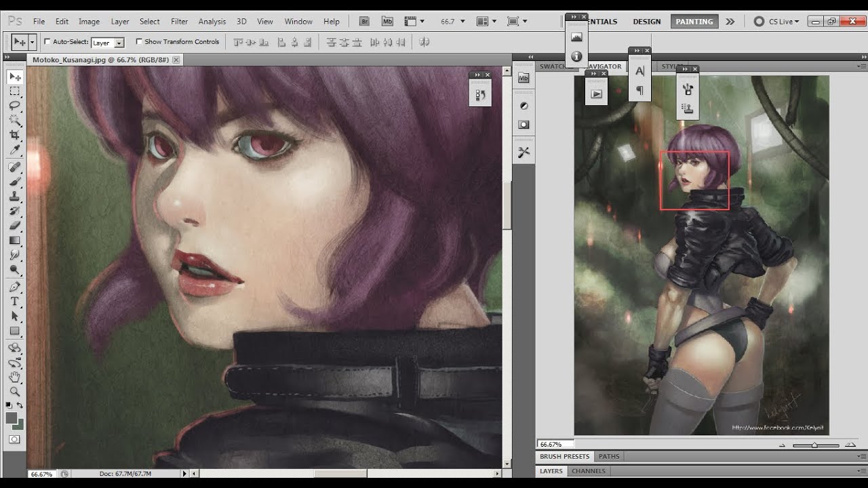The width and height of the screenshot is (868, 488).
Task: Adjust the Navigator zoom slider
Action: [815, 445]
